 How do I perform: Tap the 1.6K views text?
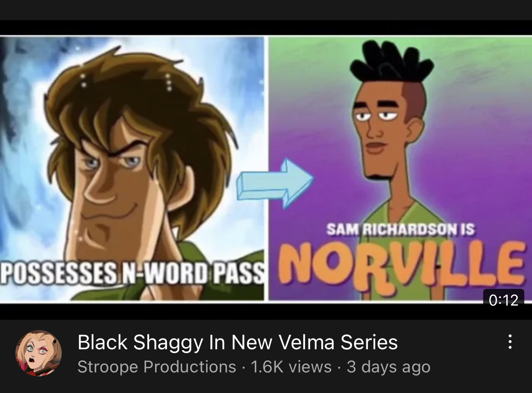point(291,367)
